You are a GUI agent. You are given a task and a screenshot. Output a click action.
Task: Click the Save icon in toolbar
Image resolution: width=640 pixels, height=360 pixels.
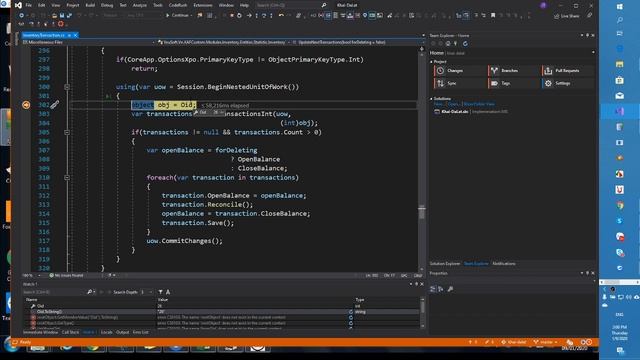(62, 16)
